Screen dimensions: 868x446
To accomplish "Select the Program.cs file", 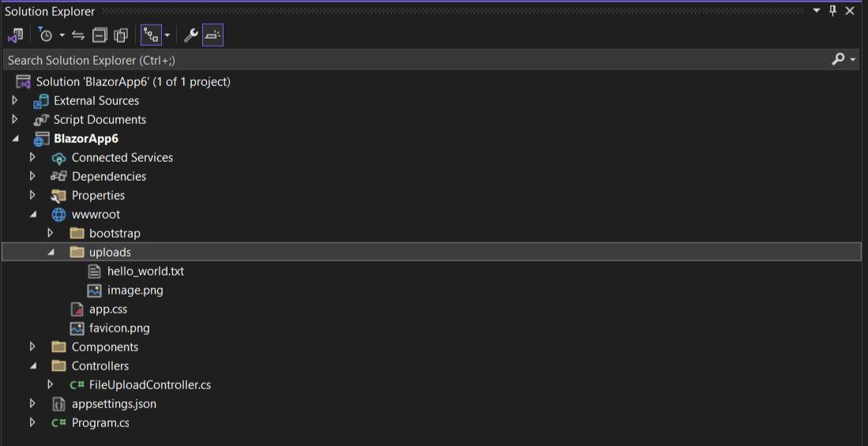I will tap(100, 423).
